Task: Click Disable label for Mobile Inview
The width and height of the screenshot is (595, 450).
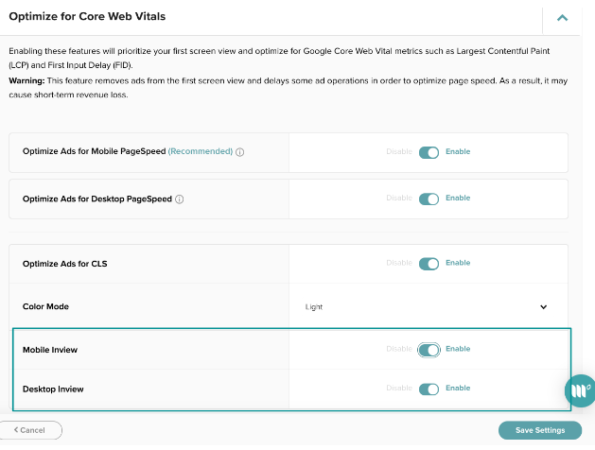Action: pos(399,349)
